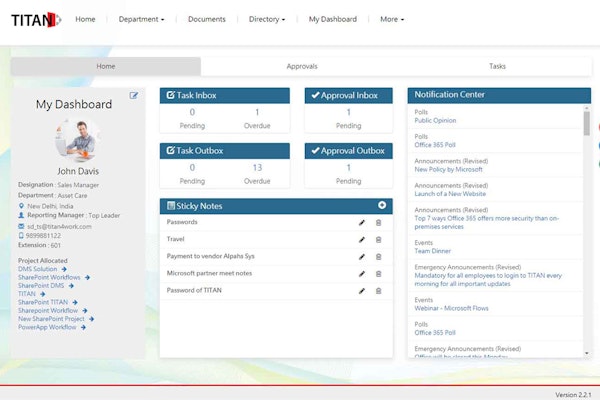Screen dimensions: 600x400
Task: Go to Documents in navigation bar
Action: (207, 19)
